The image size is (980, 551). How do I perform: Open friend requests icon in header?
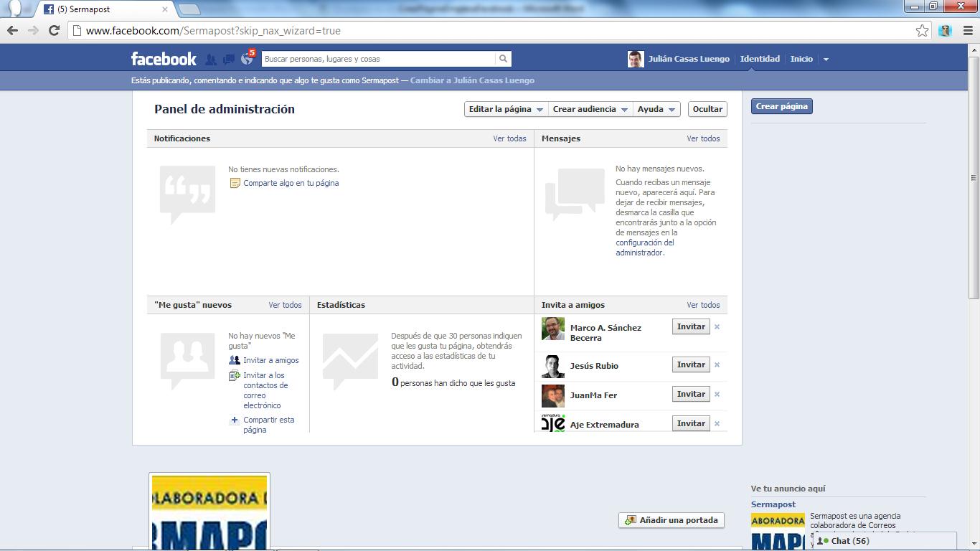(x=211, y=60)
